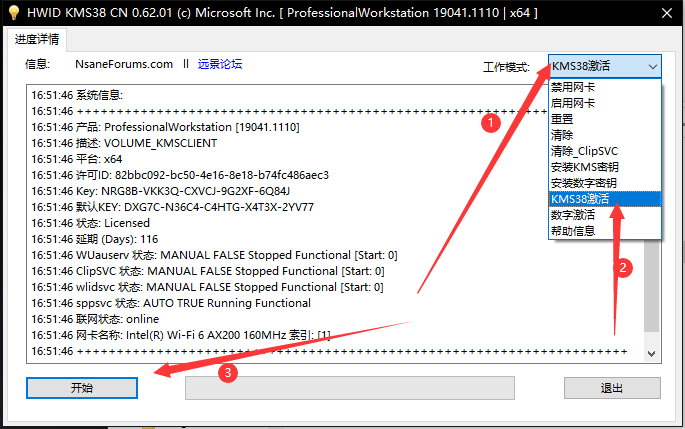Click the 平台: x64 log line
This screenshot has height=429, width=685.
click(76, 159)
